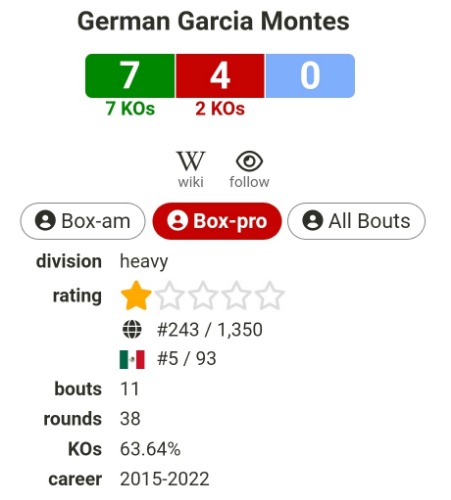Click the red 4 losses box
Screen dimensions: 451x500
(x=220, y=76)
